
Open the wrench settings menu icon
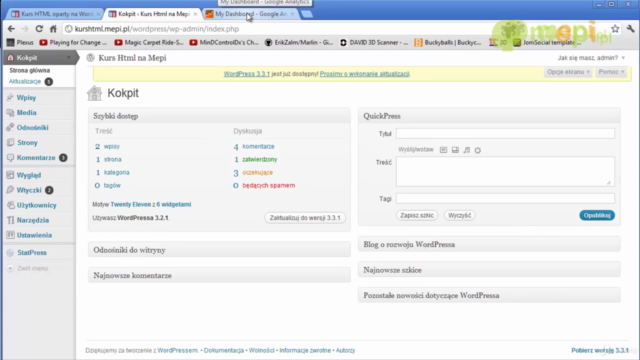coord(631,29)
